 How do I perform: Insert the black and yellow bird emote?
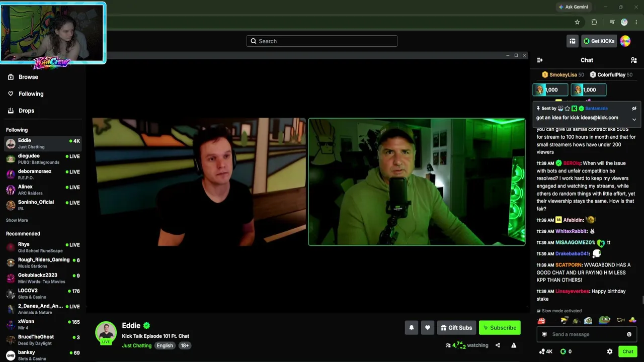[564, 321]
